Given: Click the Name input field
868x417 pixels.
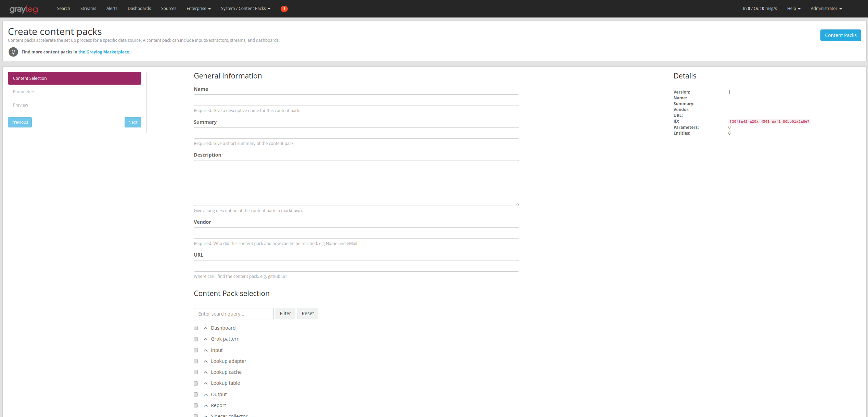Looking at the screenshot, I should click(356, 100).
